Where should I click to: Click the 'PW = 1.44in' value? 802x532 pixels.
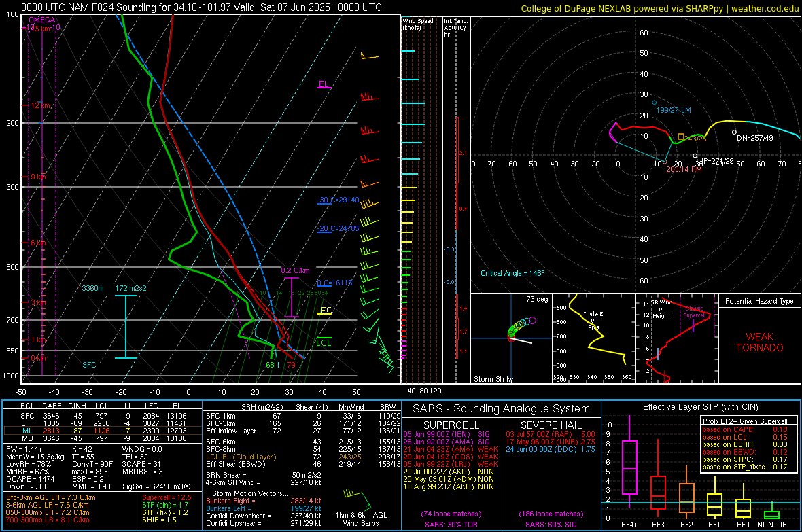pos(25,449)
